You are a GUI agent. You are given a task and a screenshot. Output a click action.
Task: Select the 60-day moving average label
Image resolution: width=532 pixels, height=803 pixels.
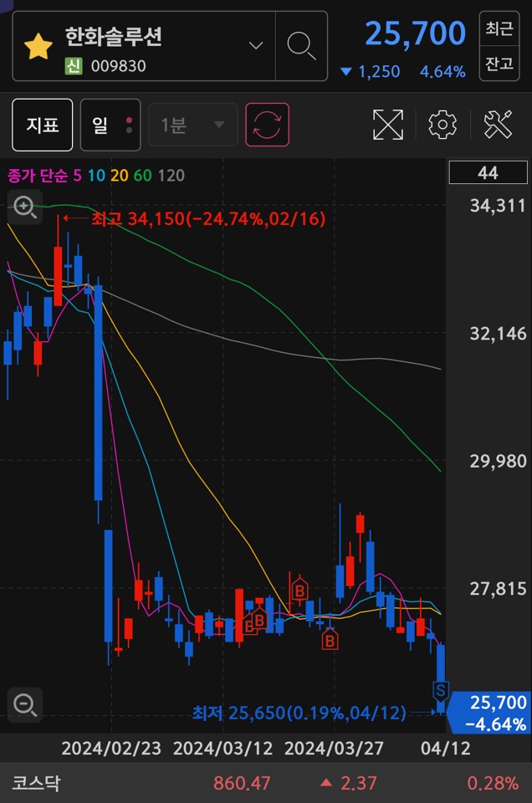click(x=143, y=176)
